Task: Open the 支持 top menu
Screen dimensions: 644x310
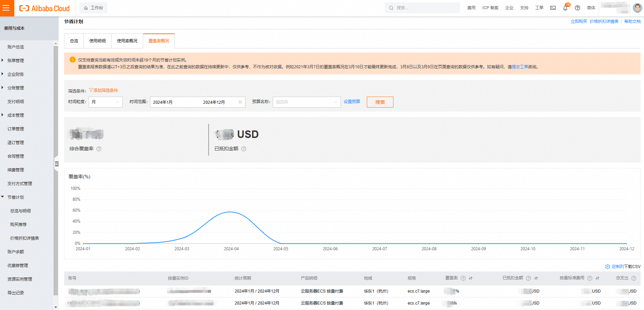Action: click(x=524, y=8)
